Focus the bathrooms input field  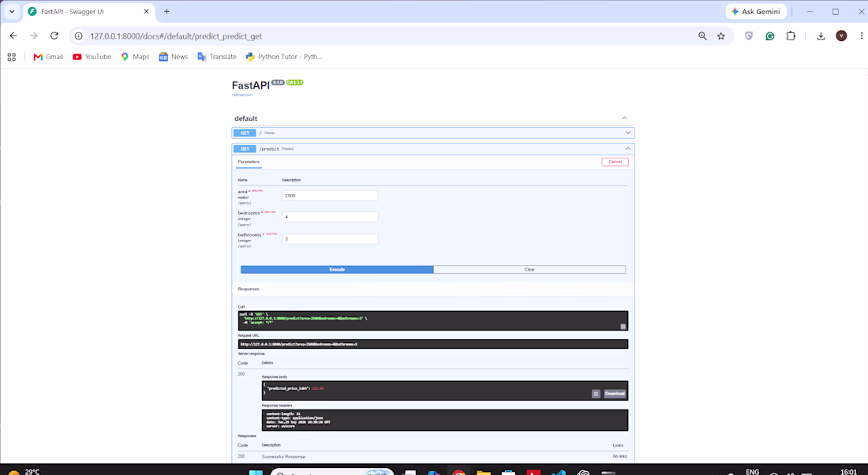click(x=330, y=238)
